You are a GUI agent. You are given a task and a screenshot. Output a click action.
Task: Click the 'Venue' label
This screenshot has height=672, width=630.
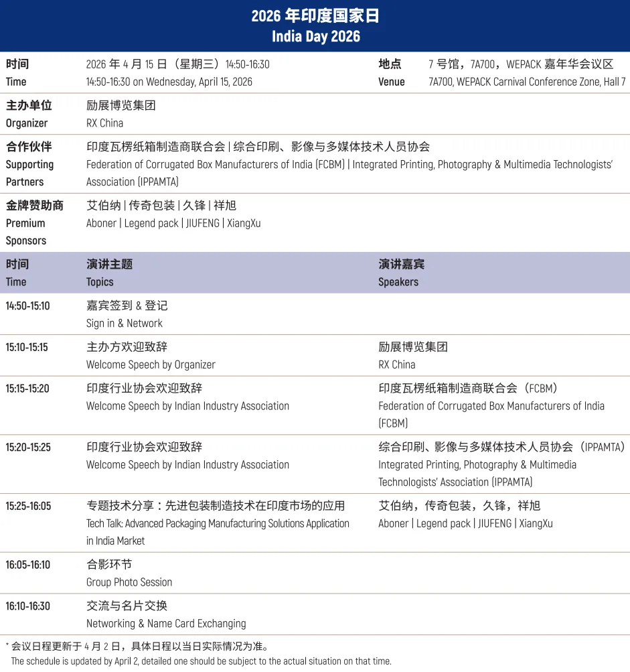coord(392,82)
